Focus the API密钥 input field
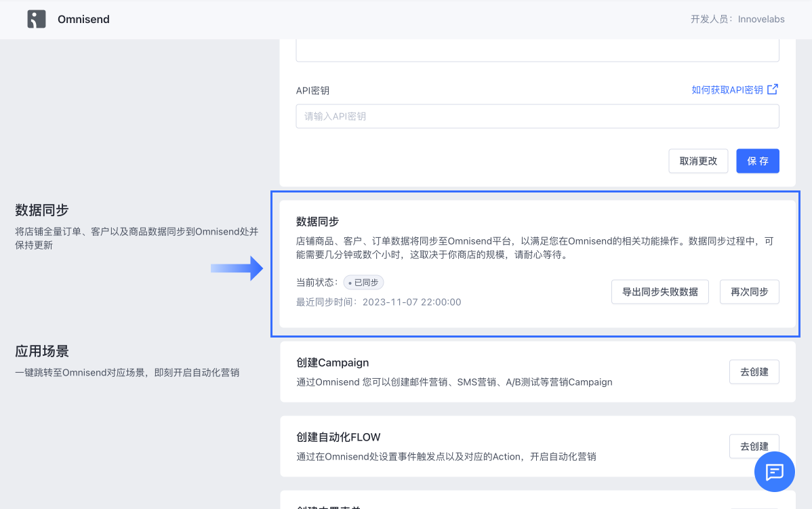The width and height of the screenshot is (812, 509). pyautogui.click(x=537, y=116)
